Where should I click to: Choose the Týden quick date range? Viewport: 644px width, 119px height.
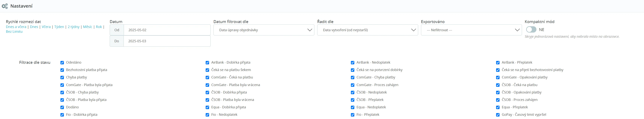(x=59, y=27)
